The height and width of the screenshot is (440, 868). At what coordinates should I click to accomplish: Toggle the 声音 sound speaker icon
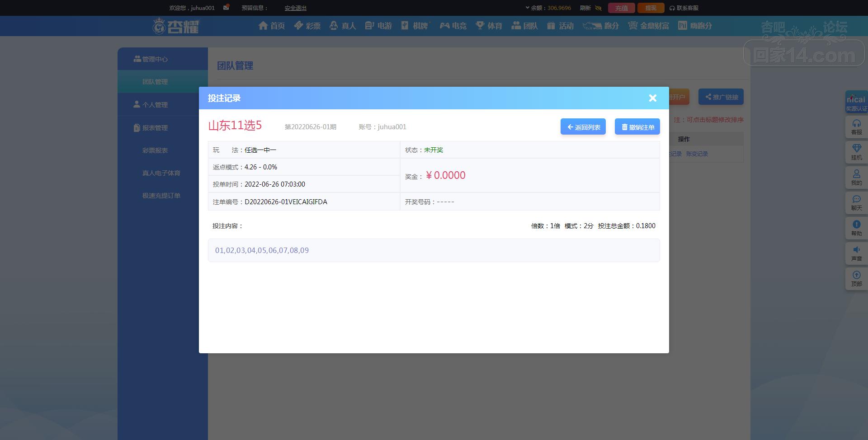856,253
